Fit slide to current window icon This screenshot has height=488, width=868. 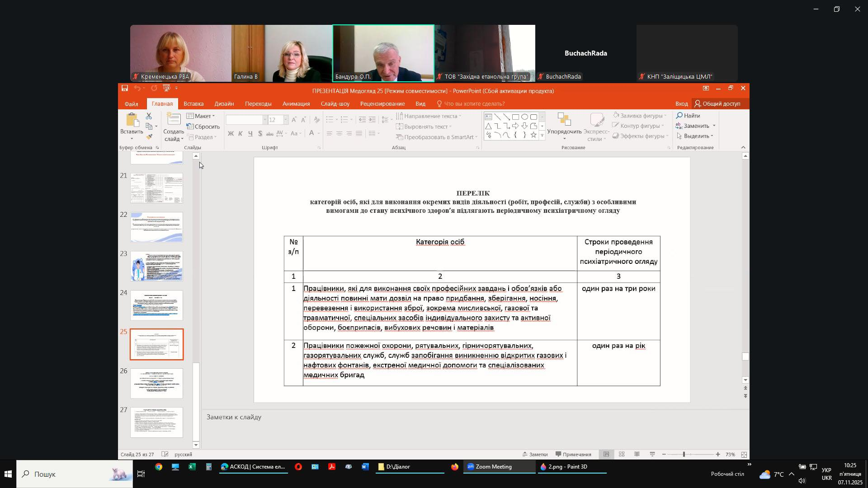tap(744, 454)
